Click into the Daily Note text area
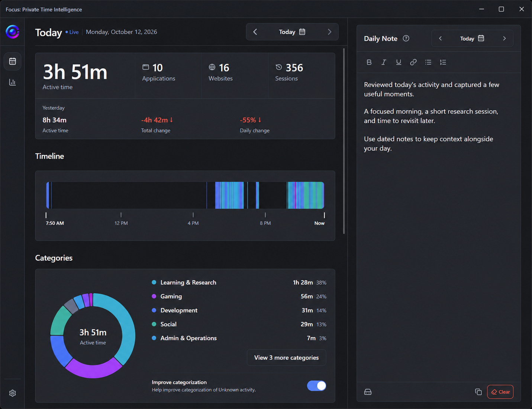 439,227
